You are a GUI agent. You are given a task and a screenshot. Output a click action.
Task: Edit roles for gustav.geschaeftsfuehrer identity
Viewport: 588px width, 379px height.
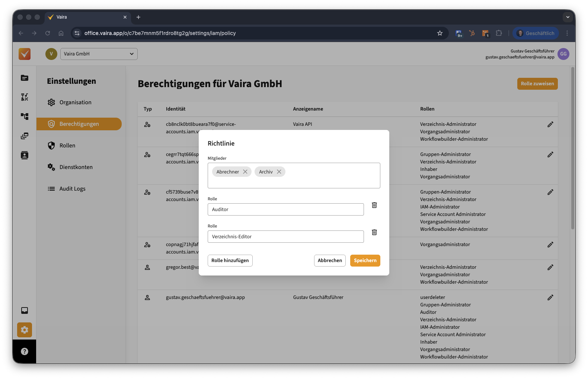[x=550, y=297]
